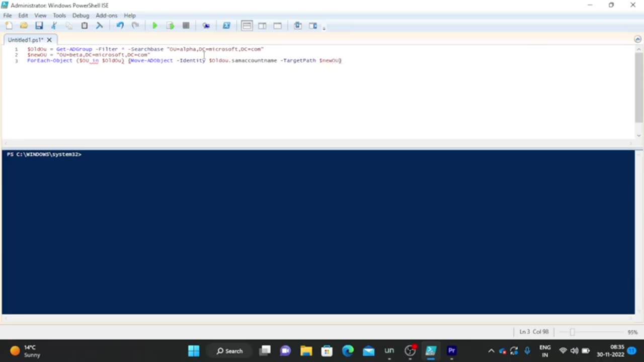Show script pane maximized layout
644x362 pixels.
(x=277, y=26)
